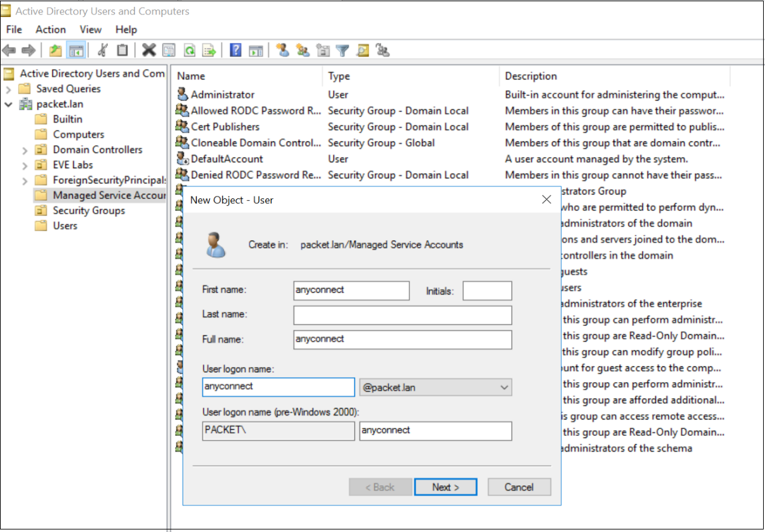This screenshot has height=532, width=765.
Task: Sort the list by the Description column header
Action: pyautogui.click(x=615, y=76)
